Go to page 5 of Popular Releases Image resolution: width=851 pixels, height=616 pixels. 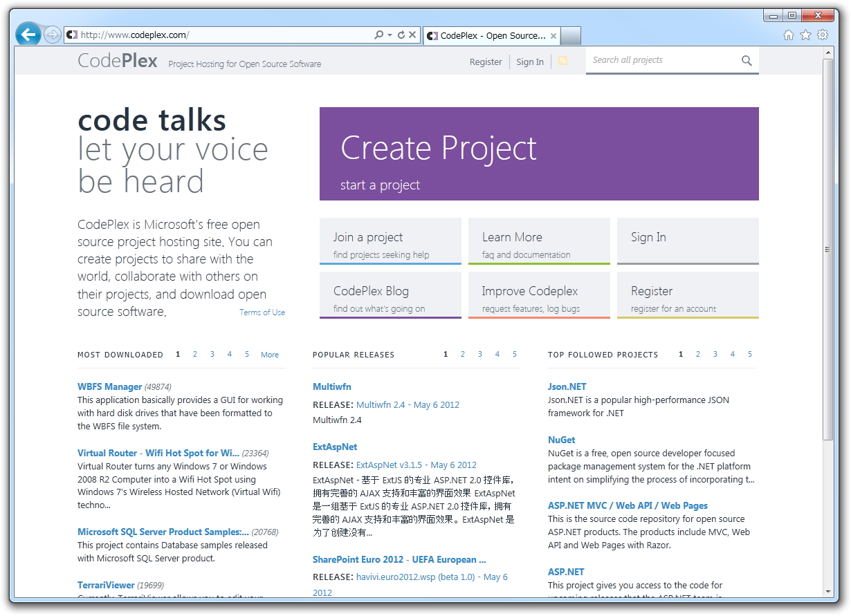(515, 354)
